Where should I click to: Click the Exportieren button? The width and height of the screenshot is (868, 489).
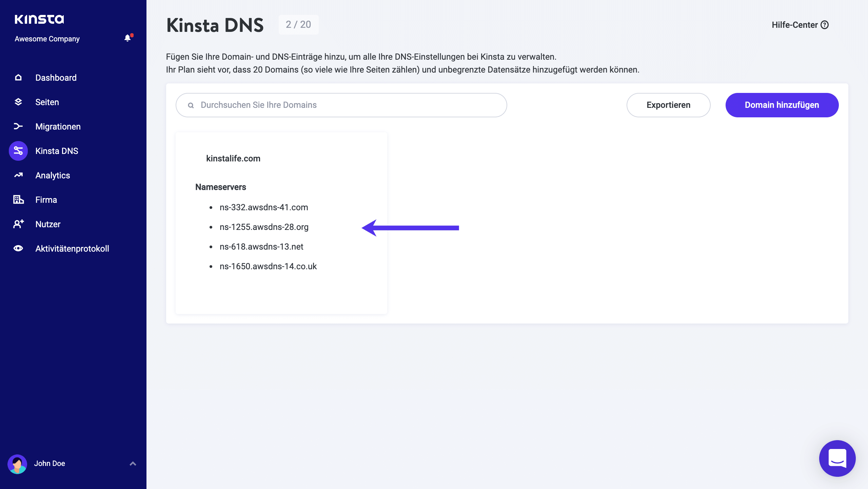[668, 105]
